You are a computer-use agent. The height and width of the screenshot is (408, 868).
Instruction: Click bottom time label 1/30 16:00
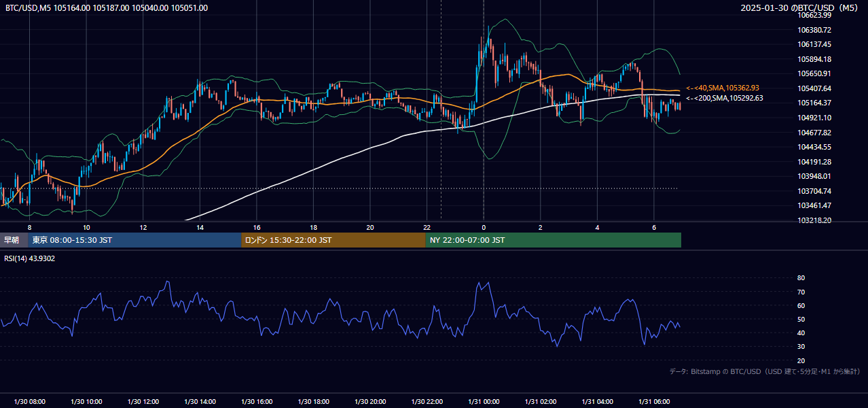point(257,402)
